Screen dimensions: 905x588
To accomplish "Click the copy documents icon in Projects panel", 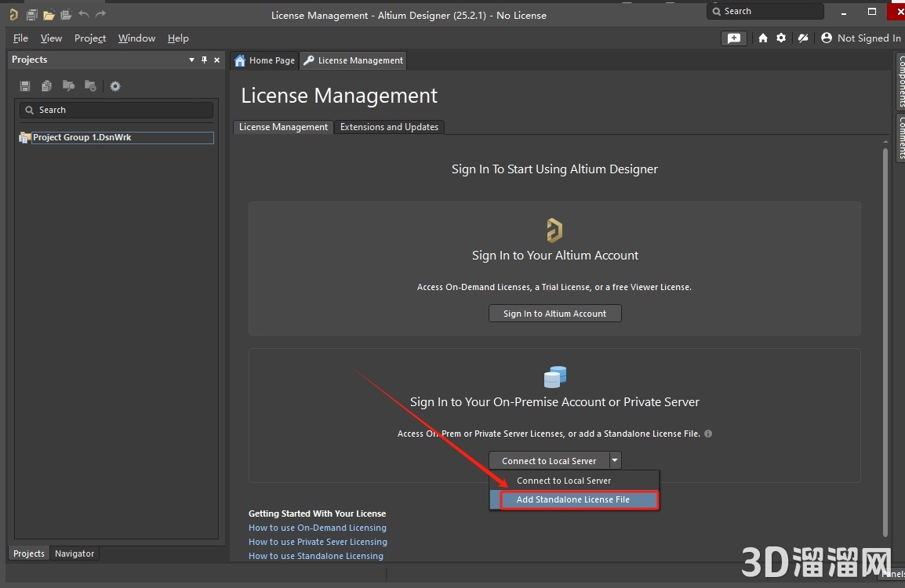I will pos(47,86).
